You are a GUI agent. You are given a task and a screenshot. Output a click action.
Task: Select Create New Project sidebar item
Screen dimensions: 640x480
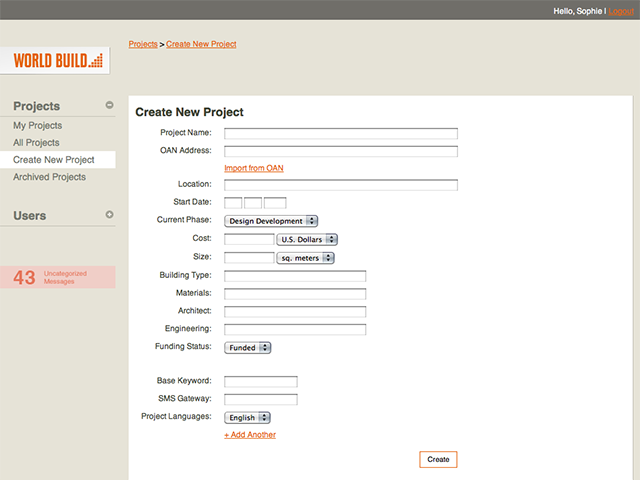[58, 160]
